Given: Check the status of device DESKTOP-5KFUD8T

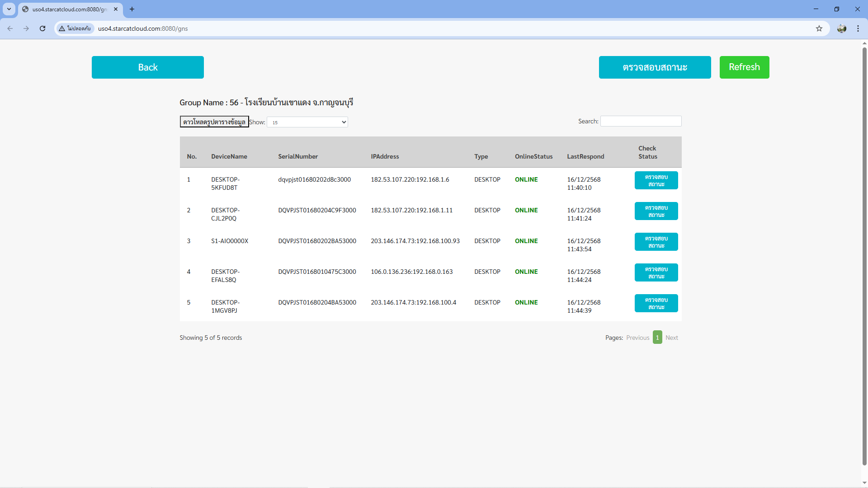Looking at the screenshot, I should (656, 180).
